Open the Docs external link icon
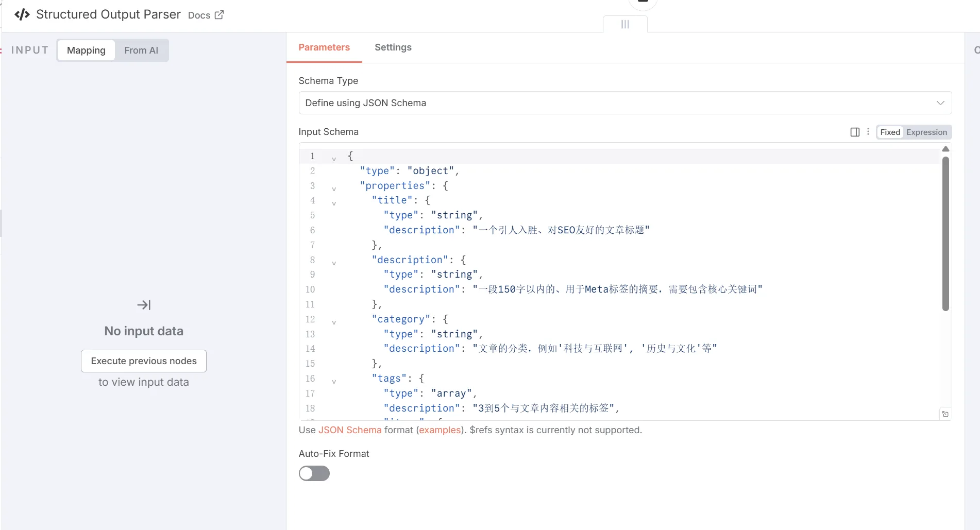 (x=219, y=15)
